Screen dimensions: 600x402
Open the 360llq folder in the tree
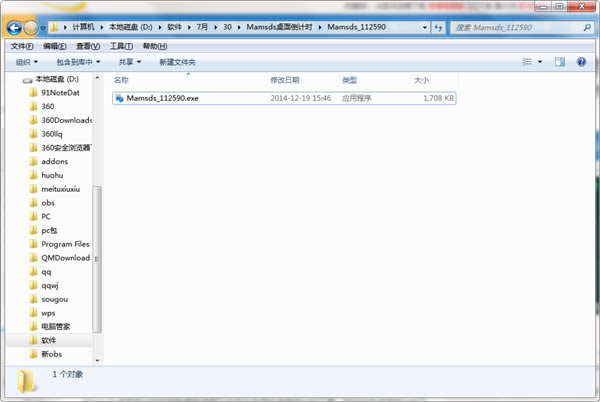[x=46, y=134]
